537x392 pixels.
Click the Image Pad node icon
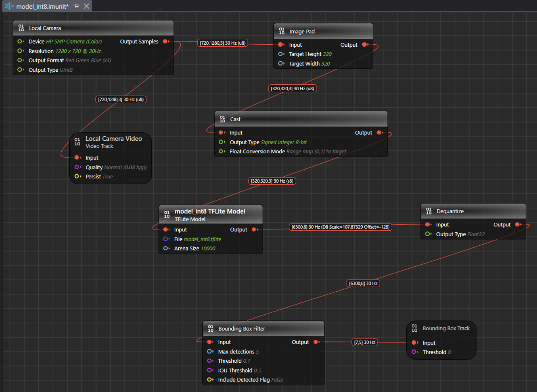click(282, 31)
